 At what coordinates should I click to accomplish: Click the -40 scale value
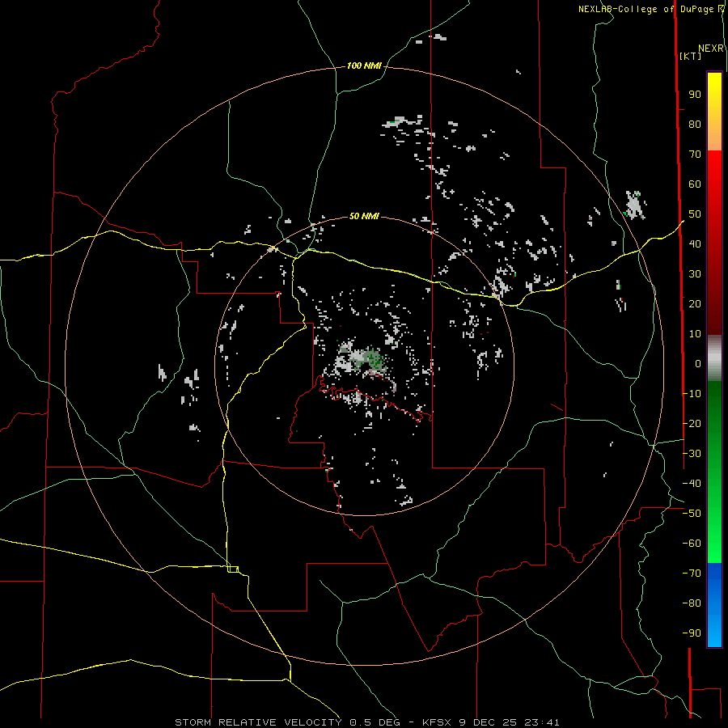pos(692,484)
